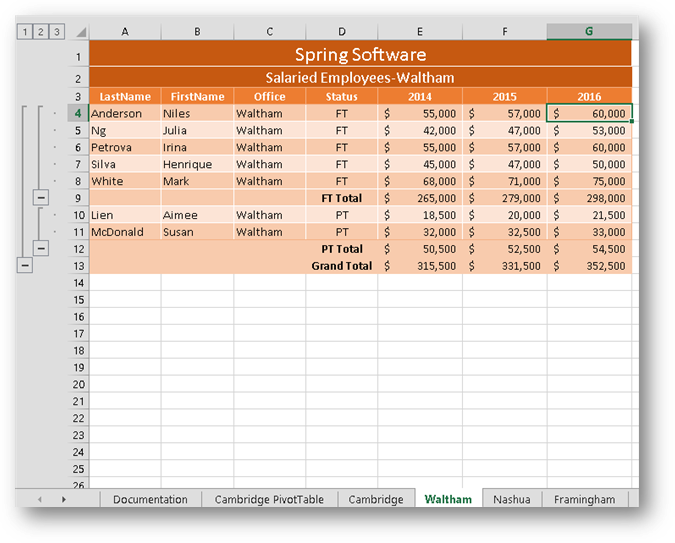Select the Grand Total label cell

pos(341,266)
